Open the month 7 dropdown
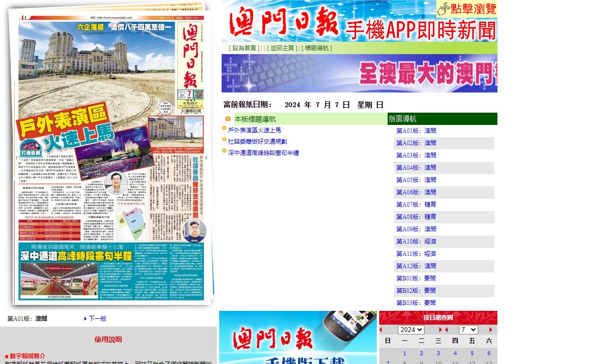 coord(468,330)
